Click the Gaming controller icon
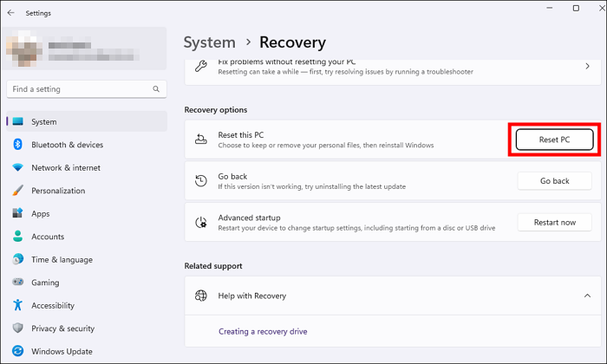607x364 pixels. [18, 282]
